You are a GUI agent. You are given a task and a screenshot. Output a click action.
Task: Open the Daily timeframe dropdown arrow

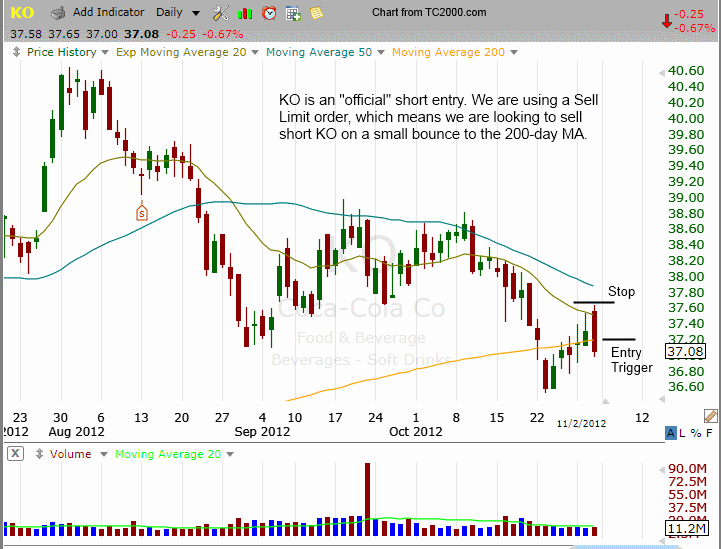point(196,13)
